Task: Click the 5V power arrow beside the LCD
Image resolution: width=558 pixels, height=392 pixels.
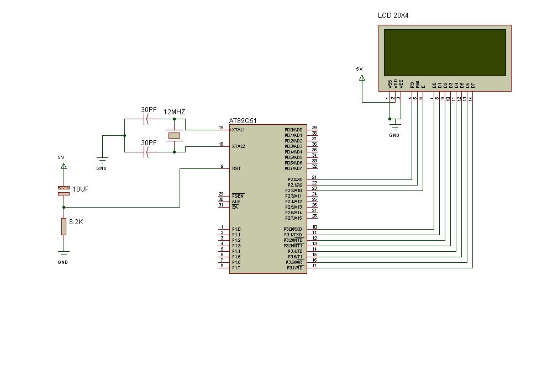Action: point(362,77)
